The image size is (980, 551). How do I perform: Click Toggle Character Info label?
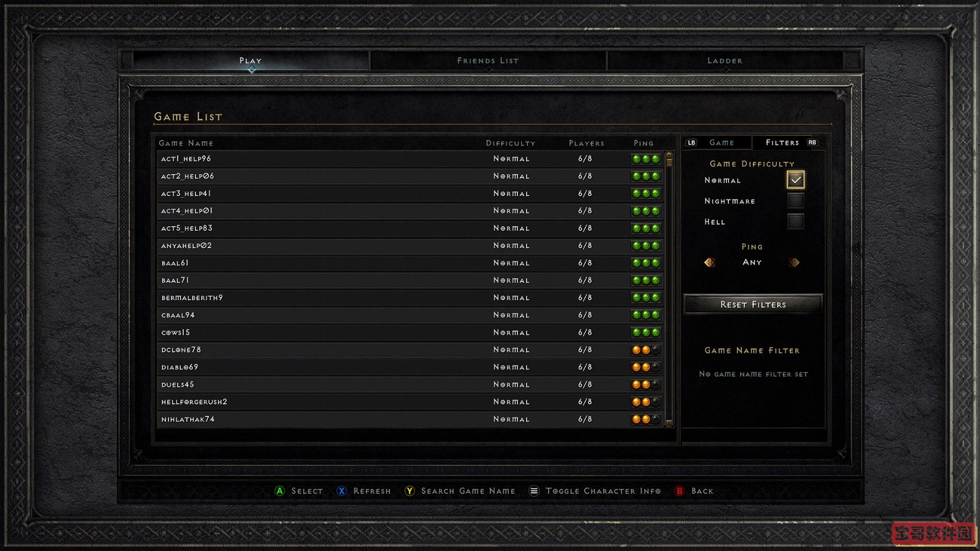click(x=603, y=491)
